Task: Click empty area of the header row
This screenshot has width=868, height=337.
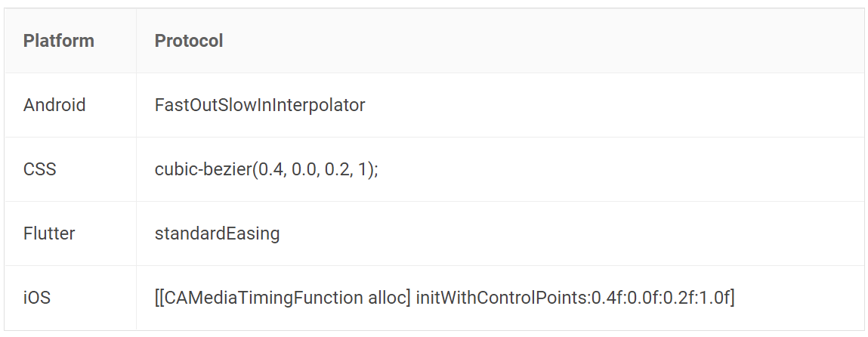Action: pyautogui.click(x=542, y=40)
